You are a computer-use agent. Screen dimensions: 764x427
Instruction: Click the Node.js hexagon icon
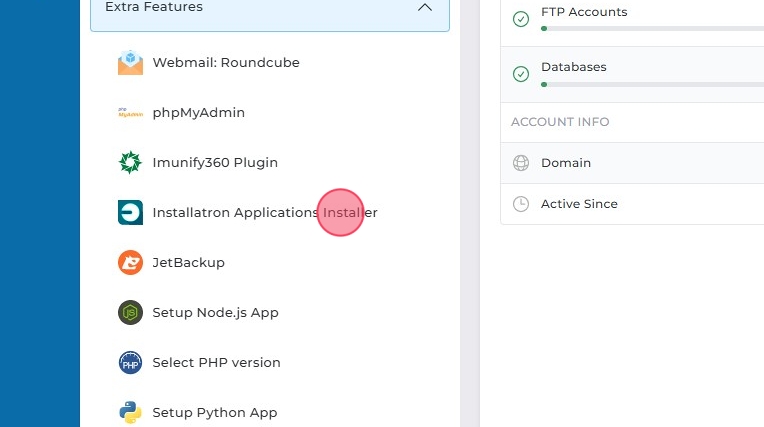(x=130, y=312)
